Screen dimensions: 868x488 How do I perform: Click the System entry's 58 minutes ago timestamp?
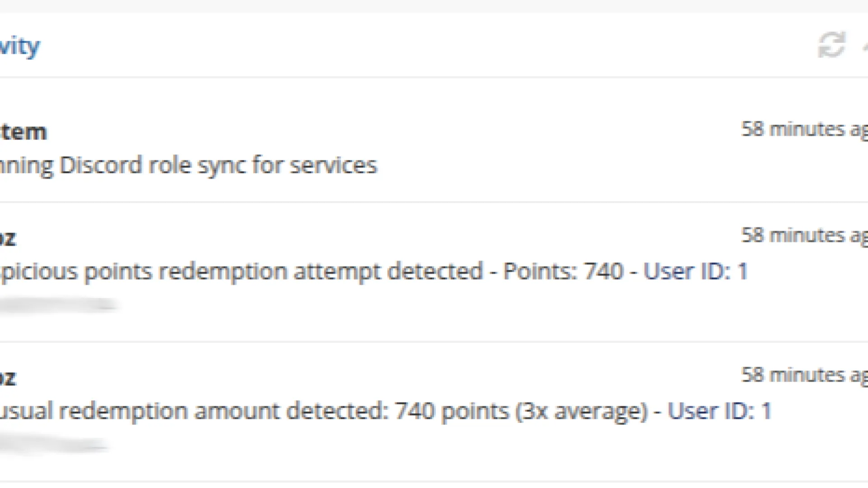(x=804, y=129)
